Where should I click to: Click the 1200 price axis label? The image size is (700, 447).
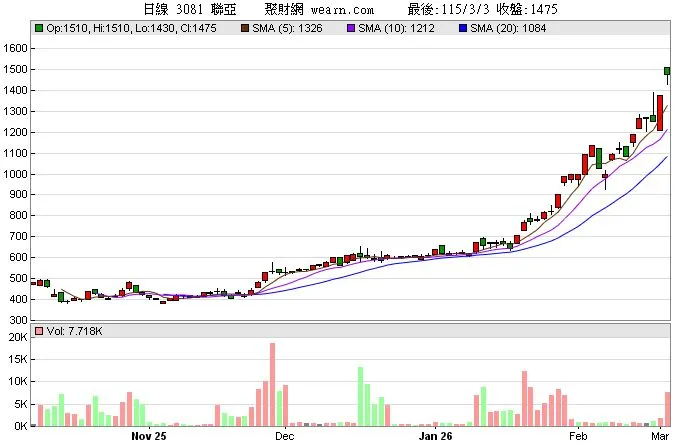pyautogui.click(x=15, y=132)
